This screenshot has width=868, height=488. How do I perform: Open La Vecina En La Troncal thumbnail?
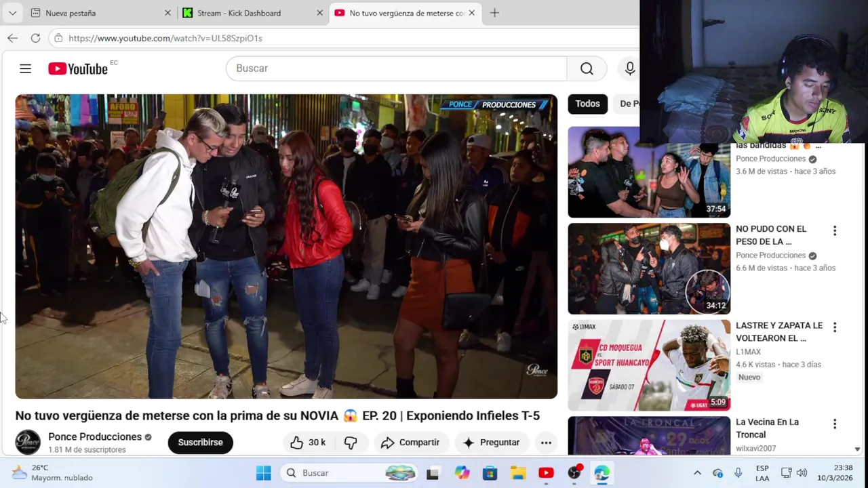click(649, 435)
